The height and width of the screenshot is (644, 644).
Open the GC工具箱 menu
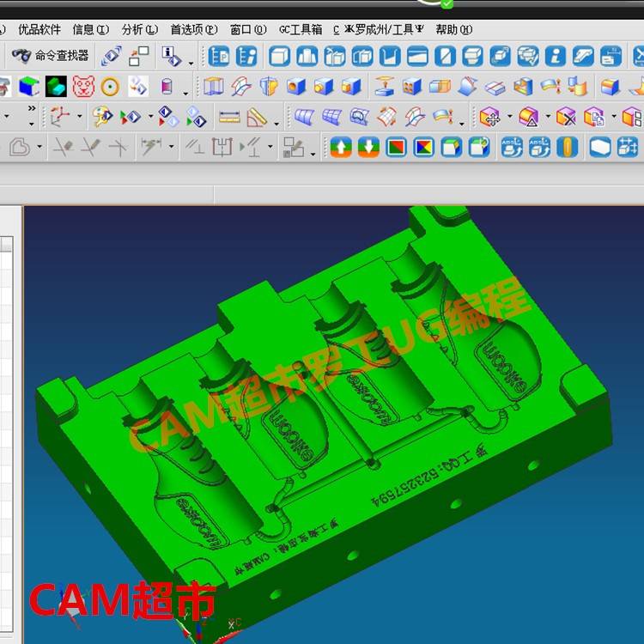(x=300, y=29)
